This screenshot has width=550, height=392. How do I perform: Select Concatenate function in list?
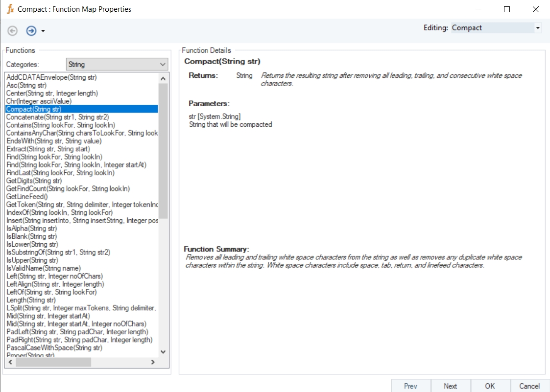point(58,117)
